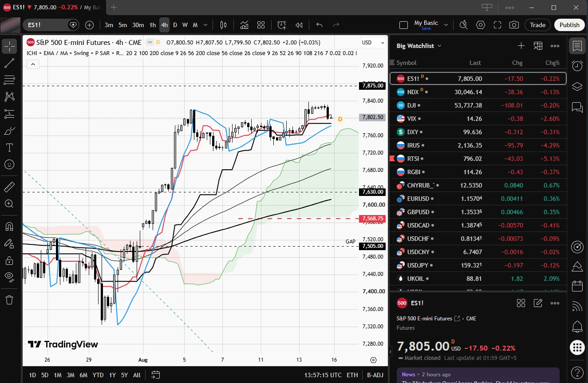Viewport: 588px width, 383px height.
Task: Remove drawings with the trash icon
Action: coord(9,299)
